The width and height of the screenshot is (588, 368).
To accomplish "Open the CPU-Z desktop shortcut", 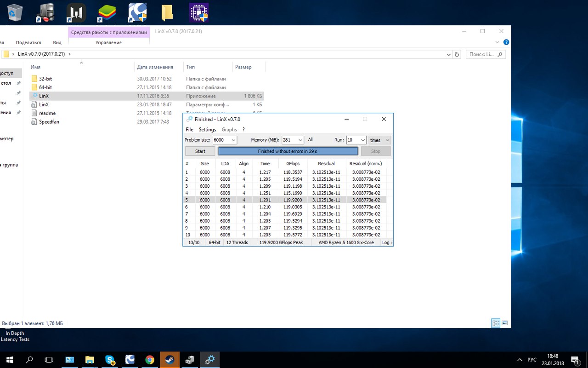I will pos(198,12).
